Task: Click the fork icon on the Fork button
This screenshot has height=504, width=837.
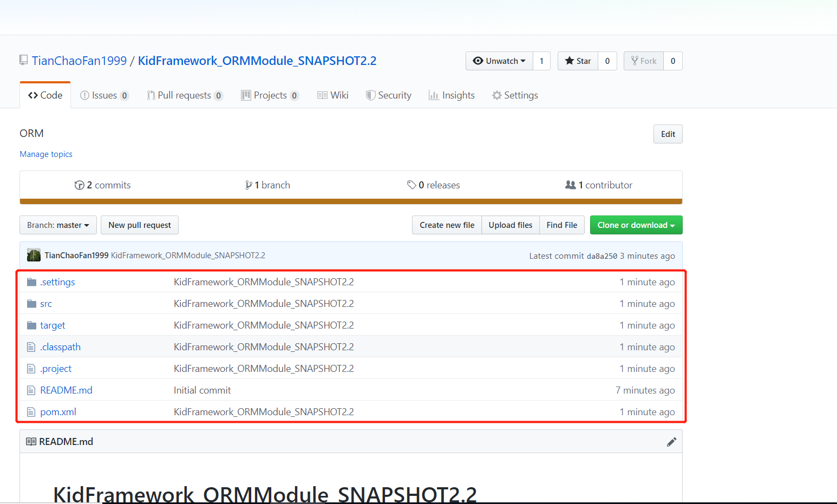Action: tap(635, 61)
